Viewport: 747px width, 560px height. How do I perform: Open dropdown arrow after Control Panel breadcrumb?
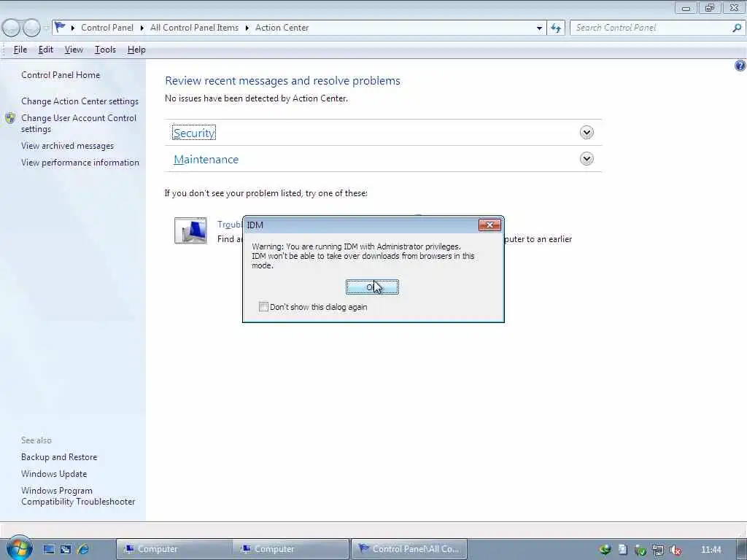click(142, 28)
